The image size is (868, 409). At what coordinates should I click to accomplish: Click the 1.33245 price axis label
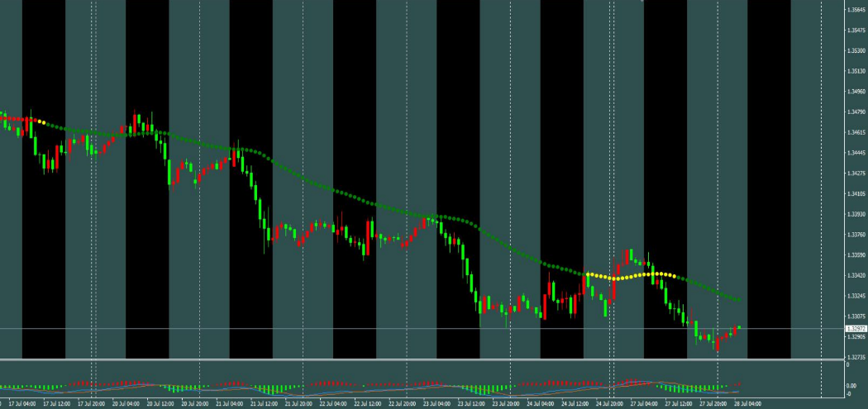click(x=856, y=296)
